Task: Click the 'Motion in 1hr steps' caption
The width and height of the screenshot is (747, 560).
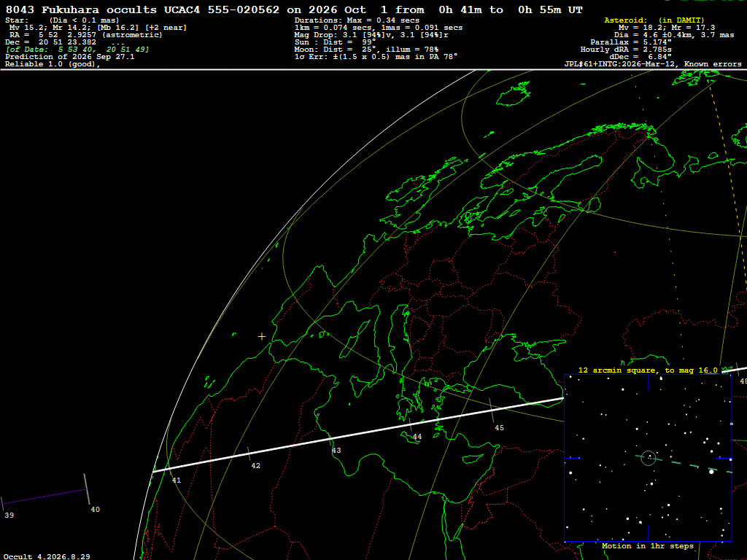Action: coord(648,545)
